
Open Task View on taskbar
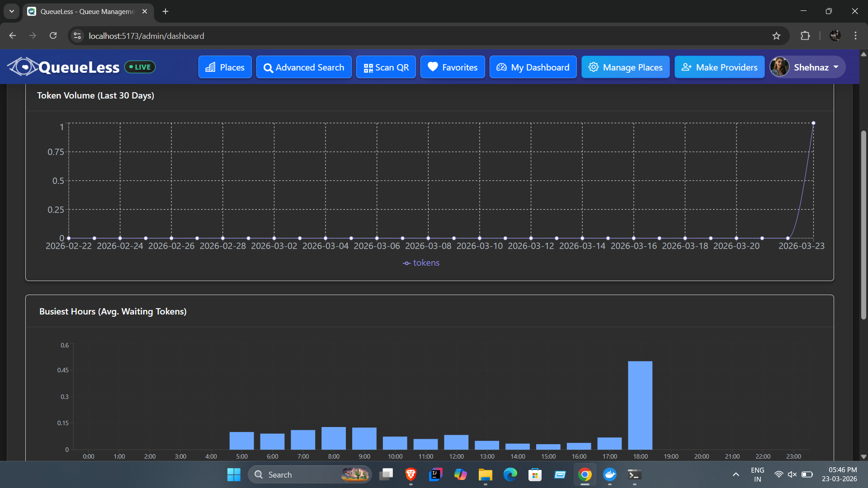tap(386, 474)
